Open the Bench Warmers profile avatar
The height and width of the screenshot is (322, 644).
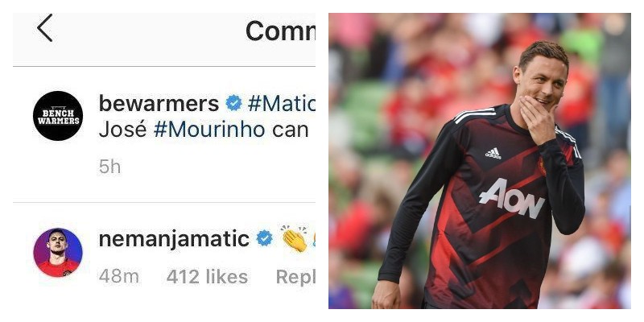58,116
